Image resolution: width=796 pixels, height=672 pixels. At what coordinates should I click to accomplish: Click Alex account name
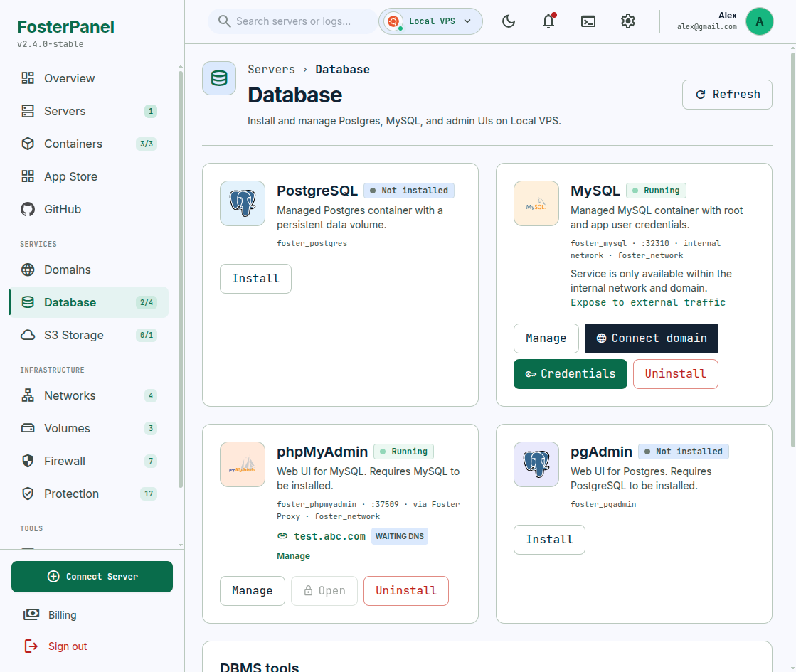click(x=728, y=16)
